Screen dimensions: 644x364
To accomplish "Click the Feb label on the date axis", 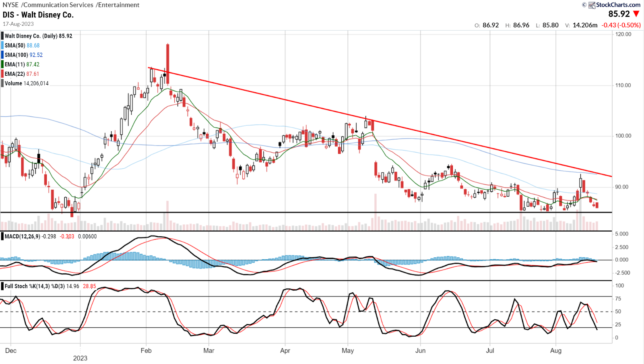I will click(146, 351).
